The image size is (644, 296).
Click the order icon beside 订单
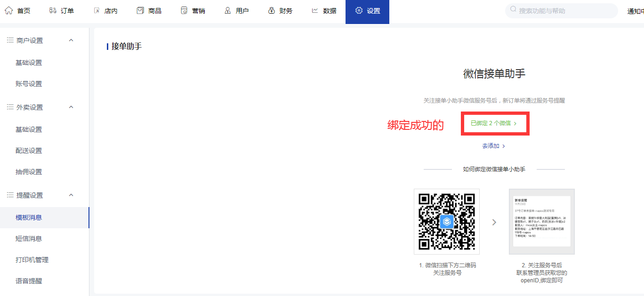point(53,10)
